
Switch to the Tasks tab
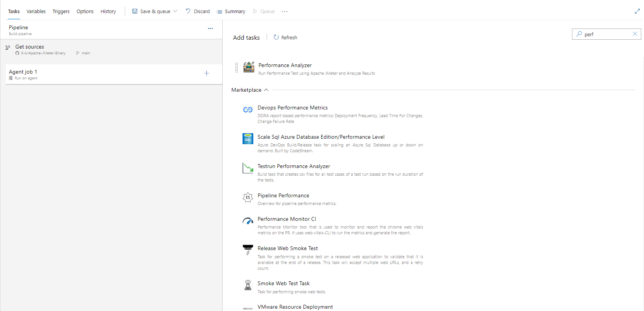(x=14, y=11)
